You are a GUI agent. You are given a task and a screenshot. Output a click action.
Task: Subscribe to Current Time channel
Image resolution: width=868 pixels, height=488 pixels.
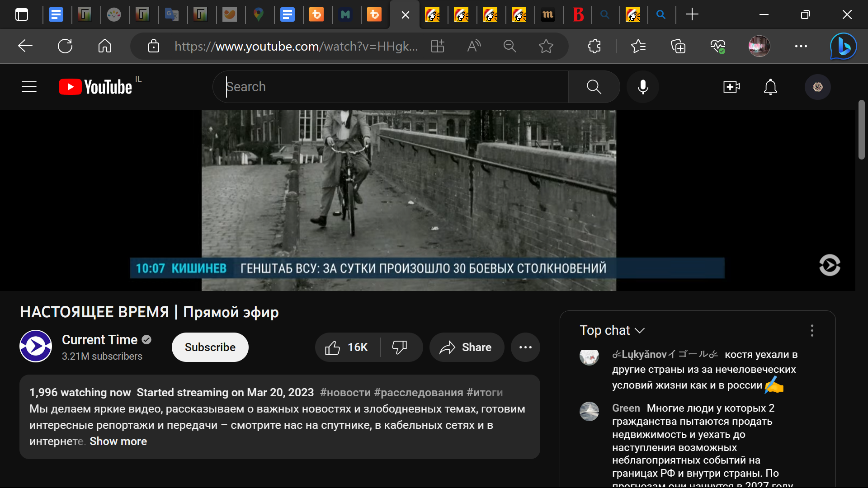(210, 347)
